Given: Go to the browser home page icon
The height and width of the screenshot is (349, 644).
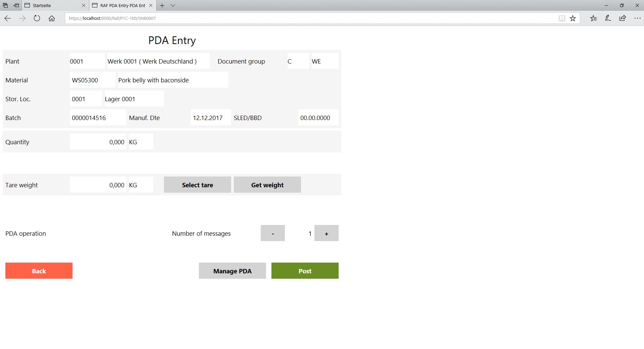Looking at the screenshot, I should [x=52, y=18].
